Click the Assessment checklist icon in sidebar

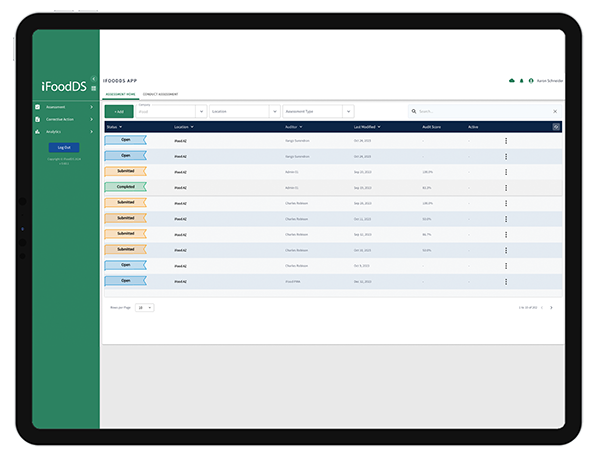coord(38,107)
